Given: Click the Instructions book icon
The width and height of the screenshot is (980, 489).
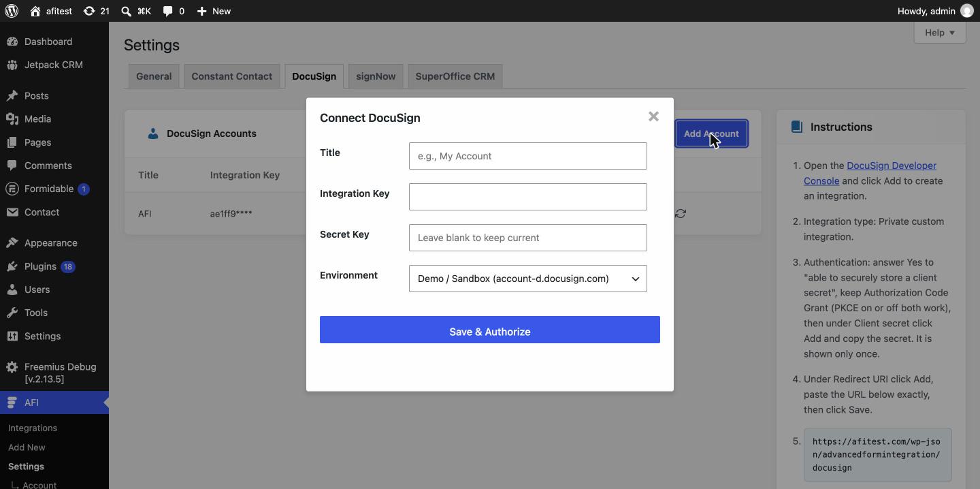Looking at the screenshot, I should pos(797,127).
